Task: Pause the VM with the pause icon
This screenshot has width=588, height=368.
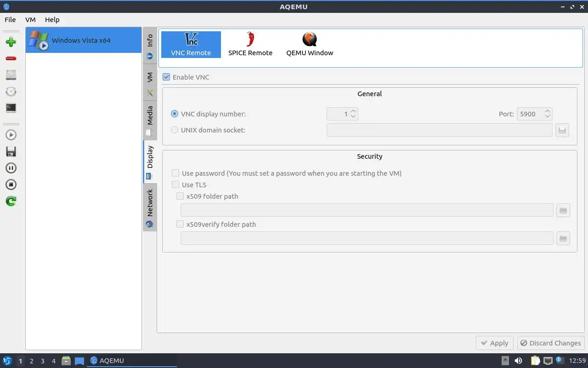Action: [11, 168]
